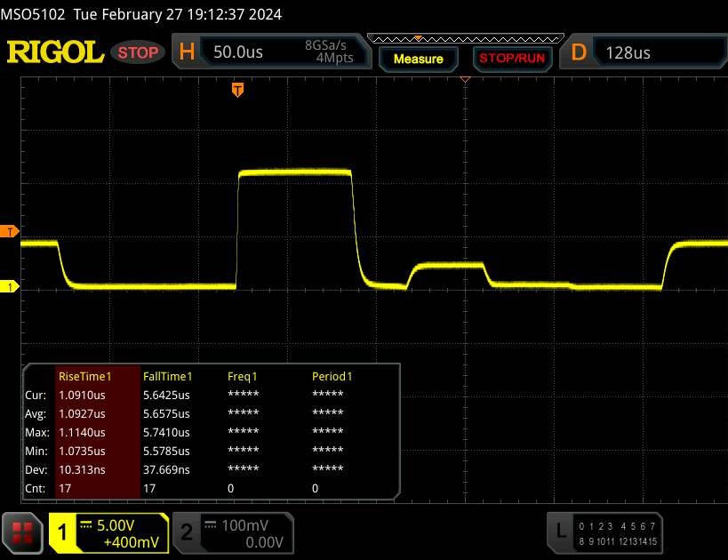
Task: Open the Measure menu button
Action: pyautogui.click(x=419, y=59)
